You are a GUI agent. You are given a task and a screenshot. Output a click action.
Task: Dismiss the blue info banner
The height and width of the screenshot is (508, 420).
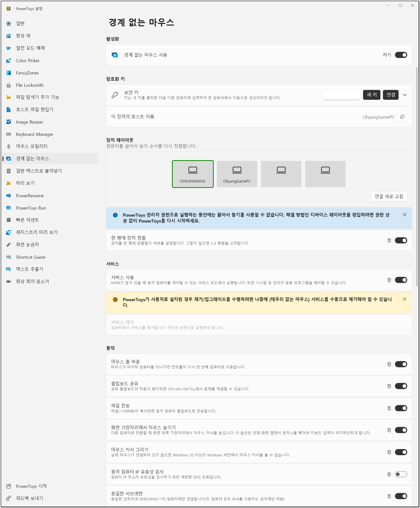405,215
